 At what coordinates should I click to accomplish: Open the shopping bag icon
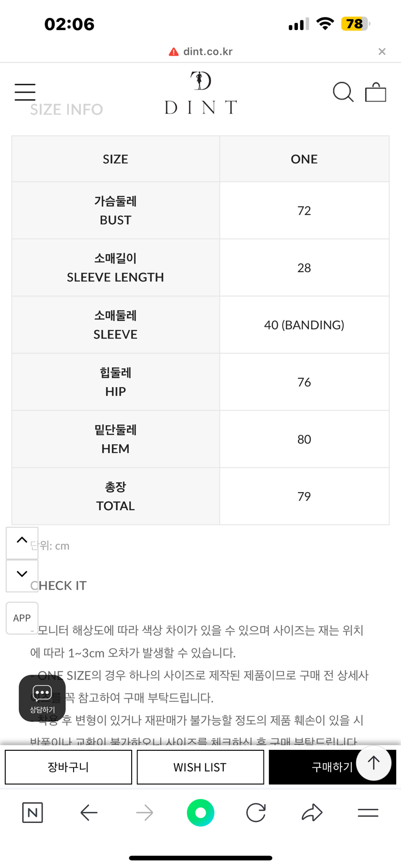point(375,92)
